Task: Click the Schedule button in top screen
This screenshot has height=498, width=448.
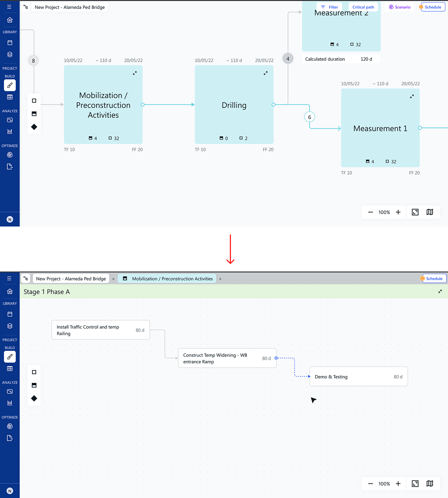Action: (x=433, y=7)
